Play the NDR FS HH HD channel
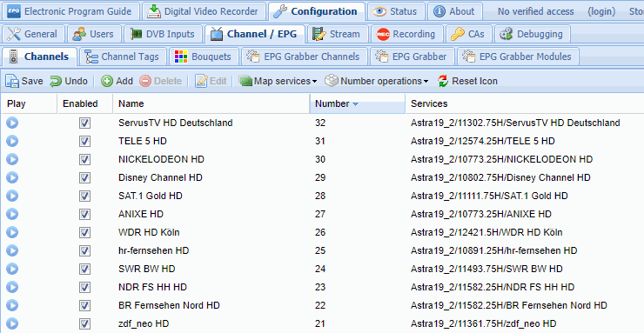 [12, 287]
